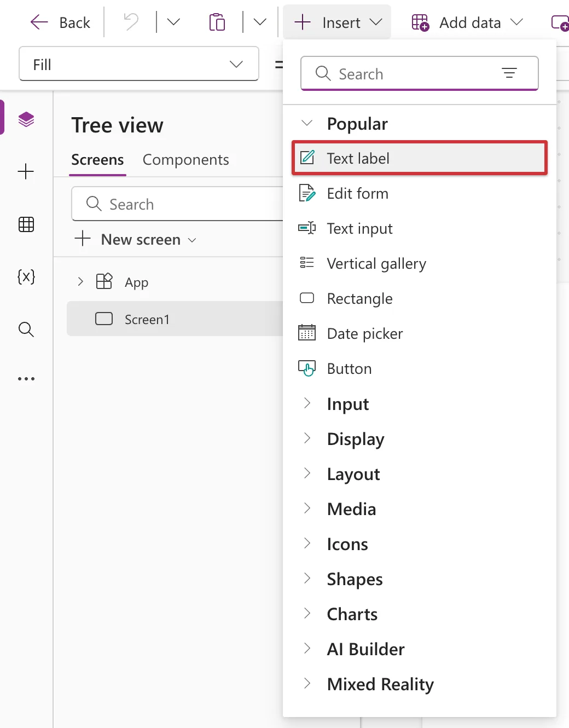This screenshot has width=569, height=728.
Task: Click the App grid icon in tree
Action: point(104,281)
